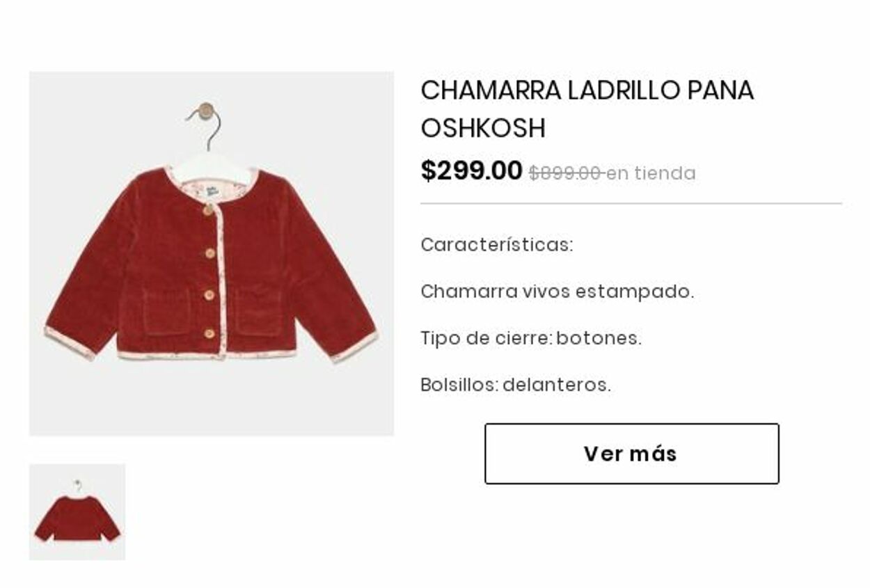Click the top wooden button on jacket
870x588 pixels.
[208, 210]
